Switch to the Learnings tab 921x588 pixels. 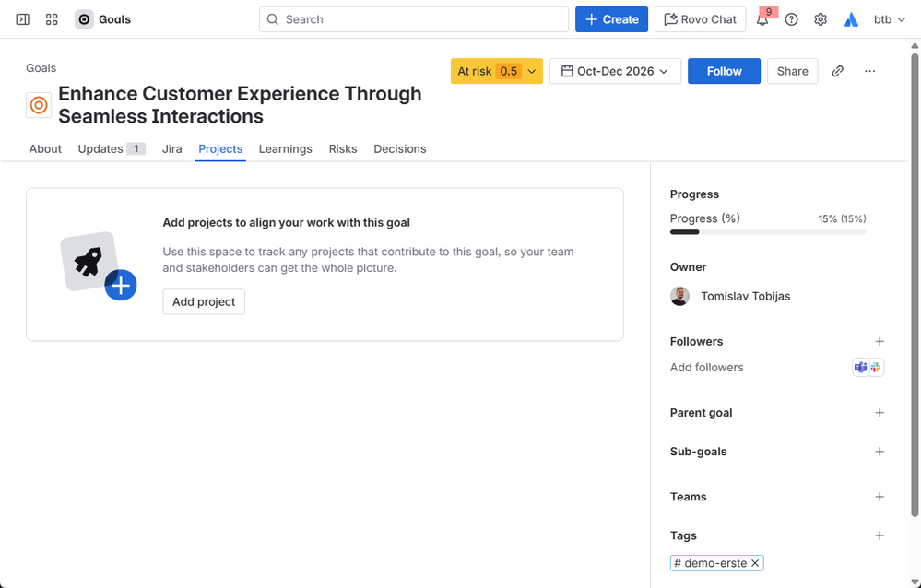pos(285,149)
